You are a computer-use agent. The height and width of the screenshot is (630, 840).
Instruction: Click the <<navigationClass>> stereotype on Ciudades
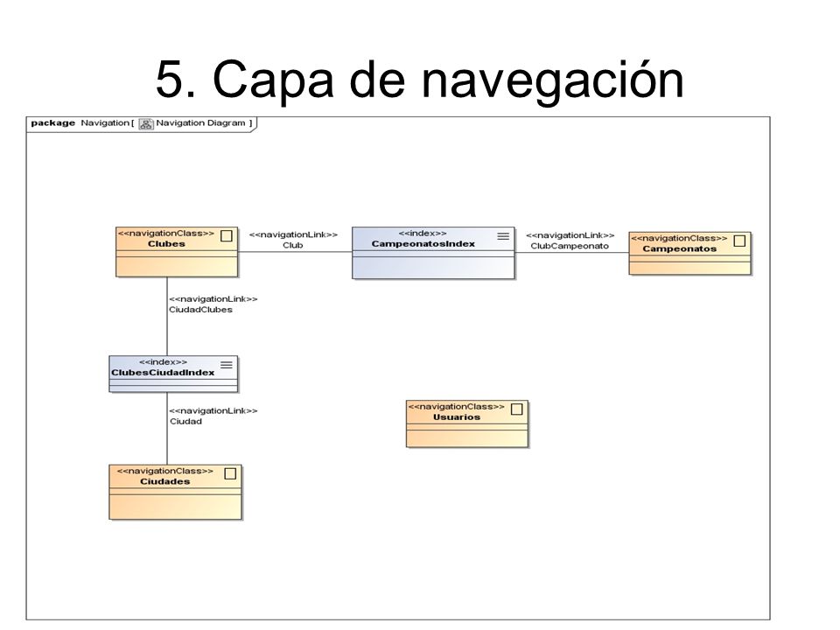click(165, 471)
